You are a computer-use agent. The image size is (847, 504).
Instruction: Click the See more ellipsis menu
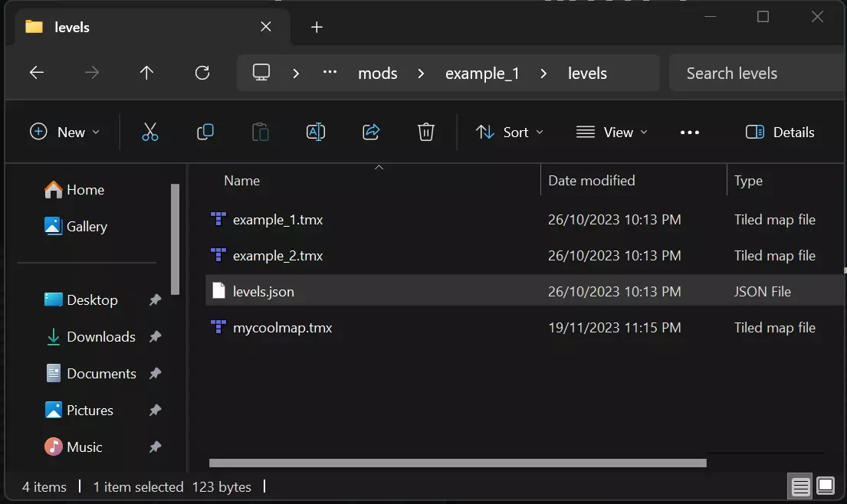[x=690, y=132]
